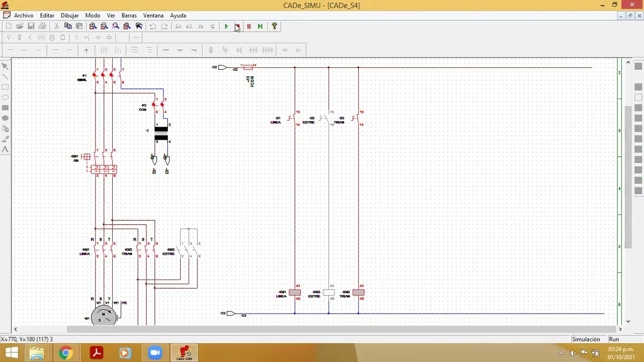Stop simulation with the red stop icon
644x362 pixels.
pyautogui.click(x=237, y=26)
